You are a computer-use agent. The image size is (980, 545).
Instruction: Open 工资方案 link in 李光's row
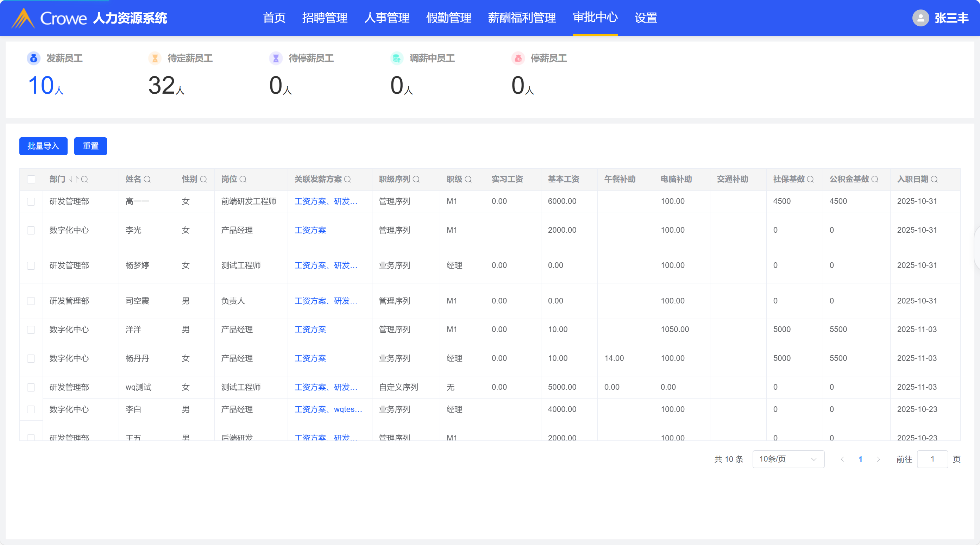[310, 230]
